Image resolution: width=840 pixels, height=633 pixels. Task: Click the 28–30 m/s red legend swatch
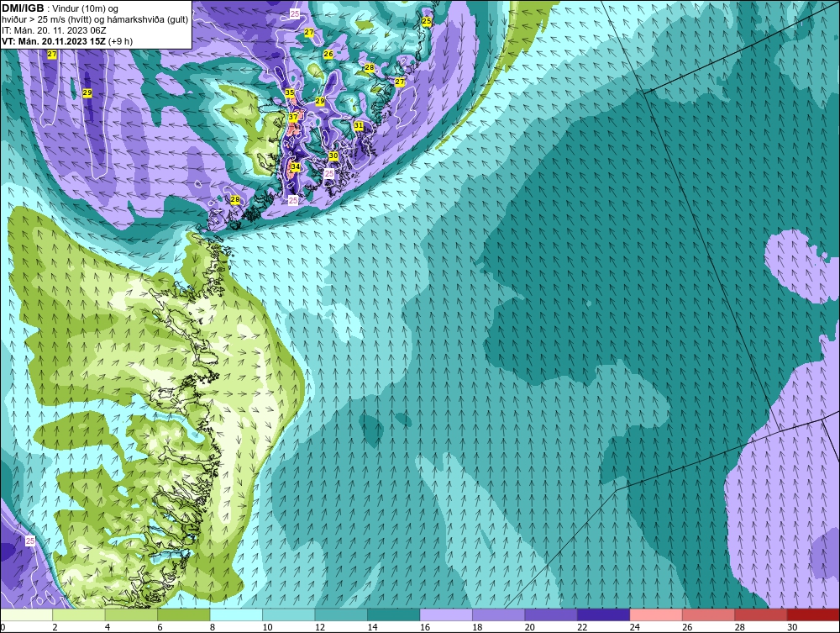pyautogui.click(x=761, y=615)
